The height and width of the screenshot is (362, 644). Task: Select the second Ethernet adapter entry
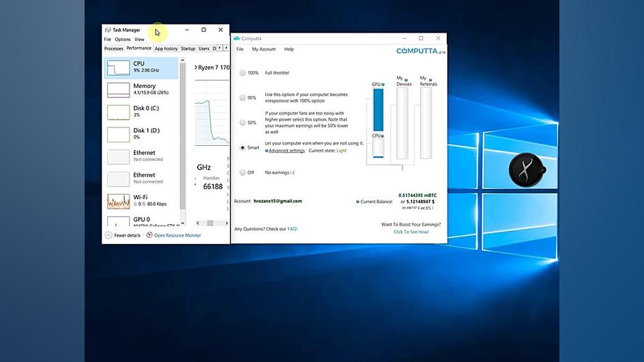(141, 178)
